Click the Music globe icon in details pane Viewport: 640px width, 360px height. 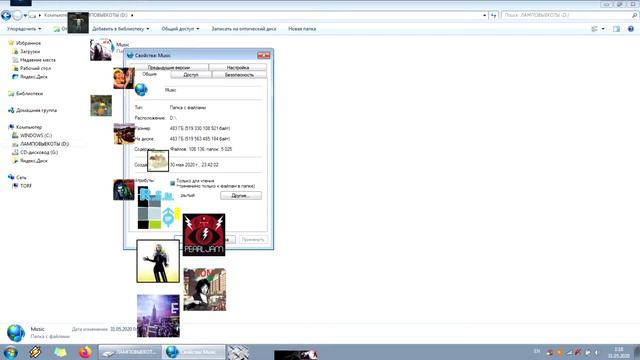coord(16,333)
